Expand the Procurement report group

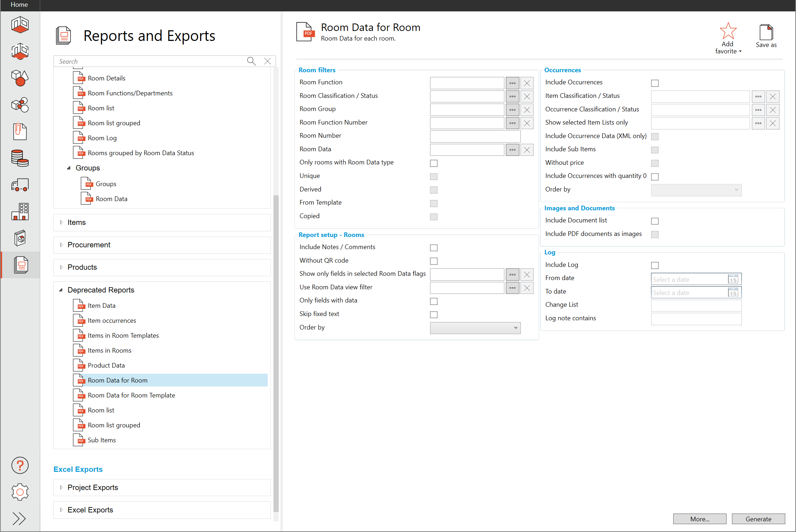pos(61,245)
